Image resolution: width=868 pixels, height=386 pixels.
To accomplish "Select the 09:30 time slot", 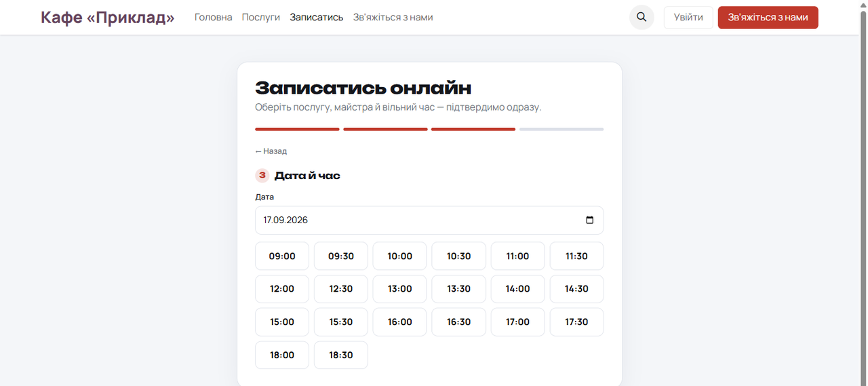I will [x=341, y=256].
